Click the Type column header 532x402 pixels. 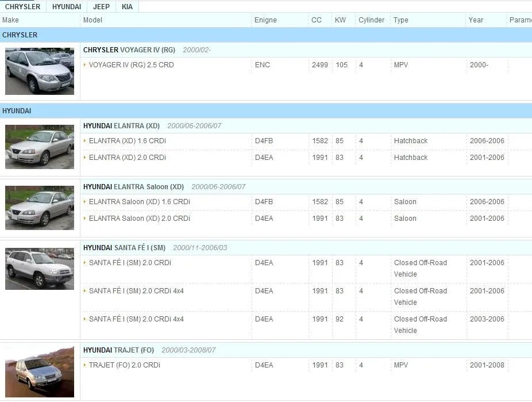[400, 20]
